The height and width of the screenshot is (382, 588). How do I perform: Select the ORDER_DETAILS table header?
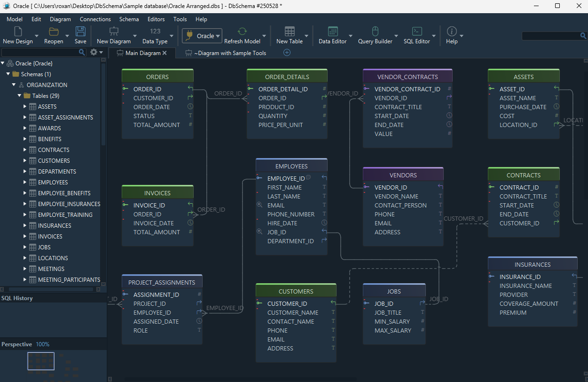coord(287,77)
